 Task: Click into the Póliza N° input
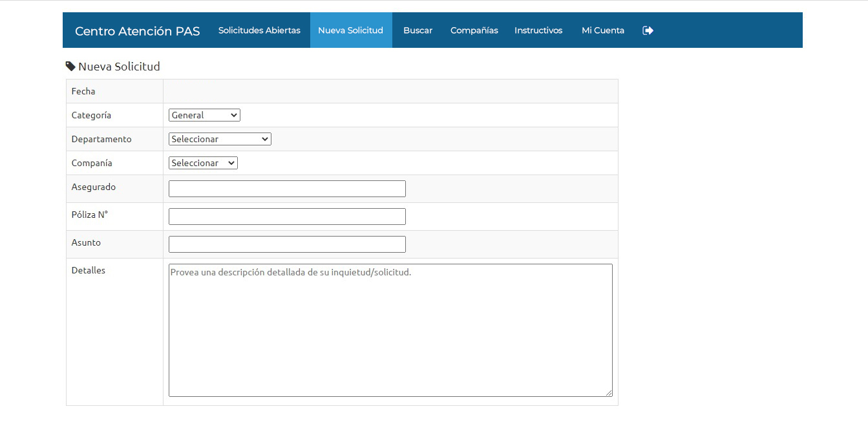point(287,217)
